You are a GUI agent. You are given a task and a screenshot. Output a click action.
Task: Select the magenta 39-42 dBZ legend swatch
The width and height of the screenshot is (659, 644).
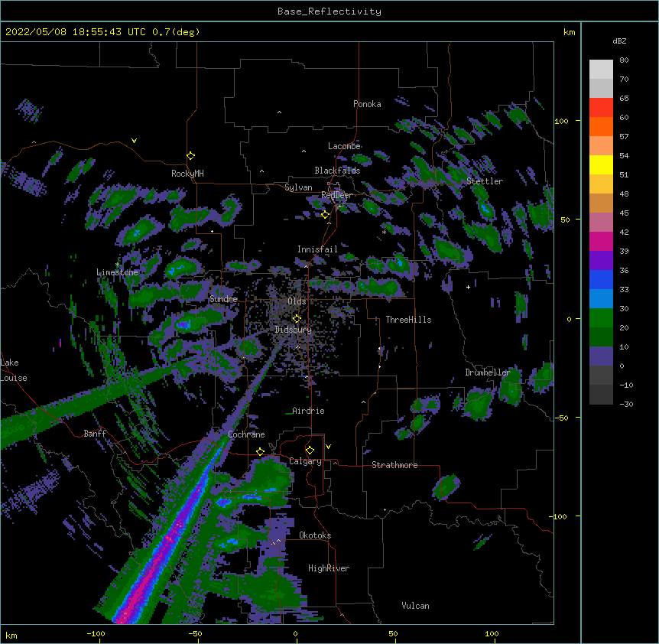pos(601,241)
